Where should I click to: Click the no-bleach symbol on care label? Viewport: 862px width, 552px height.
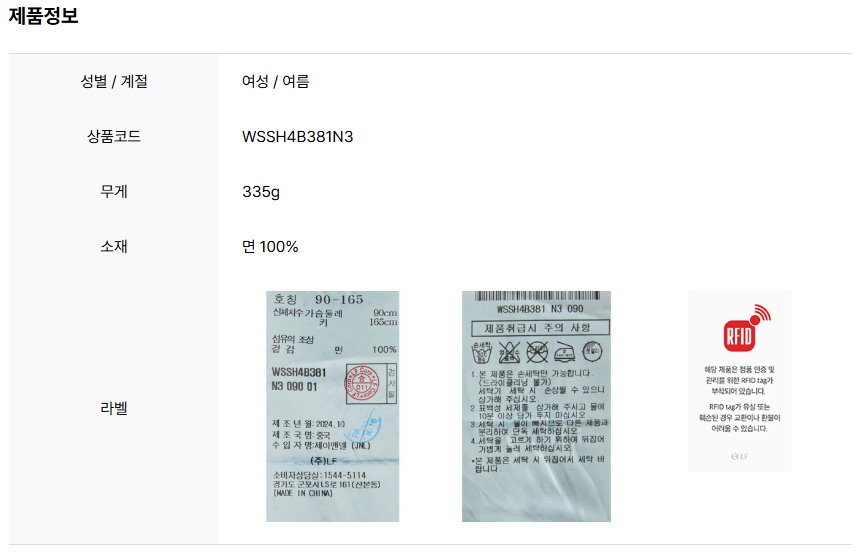tap(509, 352)
